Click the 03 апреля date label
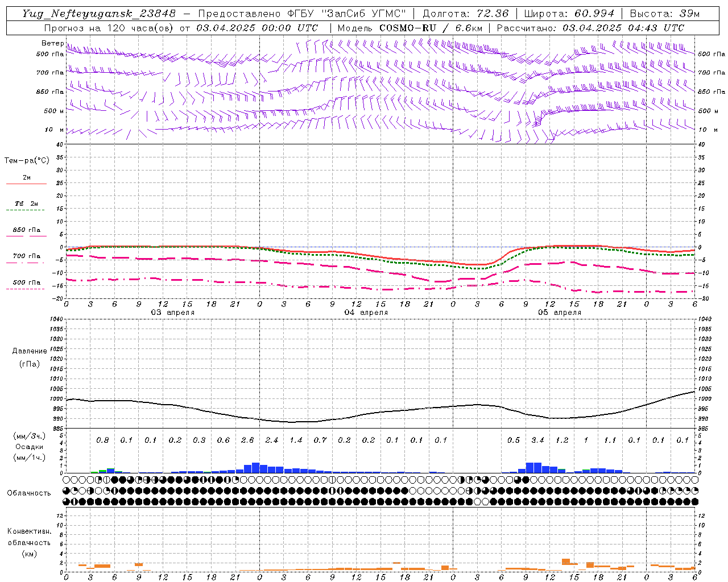This screenshot has height=582, width=728. (x=173, y=313)
